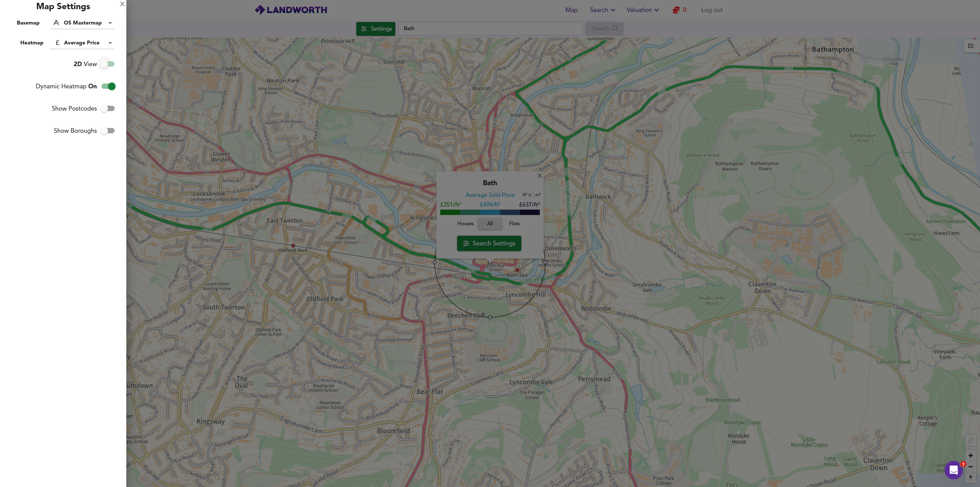This screenshot has width=980, height=487.
Task: Click the Landworth logo
Action: click(x=291, y=10)
